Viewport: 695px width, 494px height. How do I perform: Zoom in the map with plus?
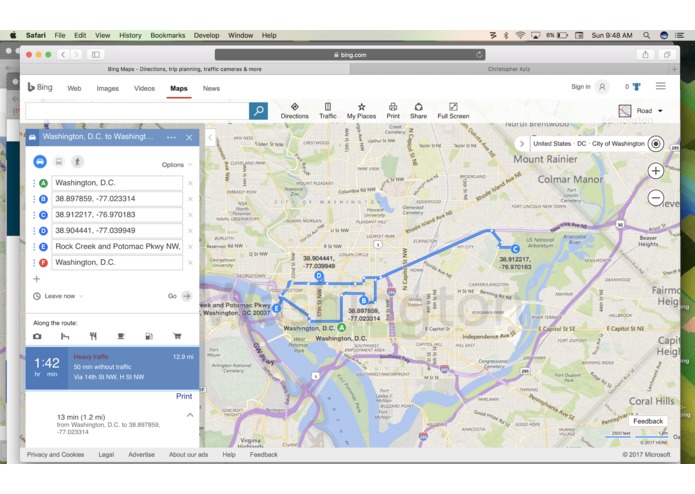pos(656,171)
